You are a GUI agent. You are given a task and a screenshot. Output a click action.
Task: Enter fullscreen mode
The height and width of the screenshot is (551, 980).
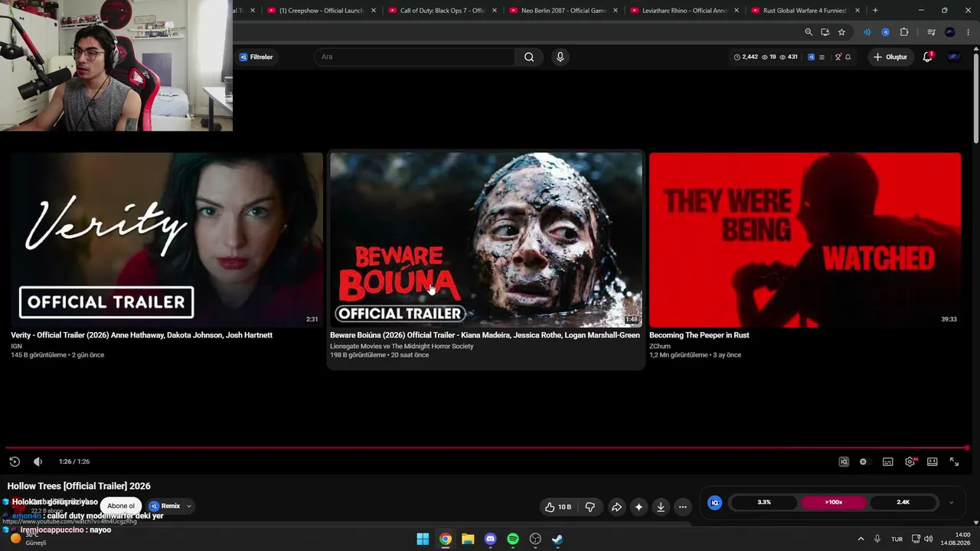954,461
